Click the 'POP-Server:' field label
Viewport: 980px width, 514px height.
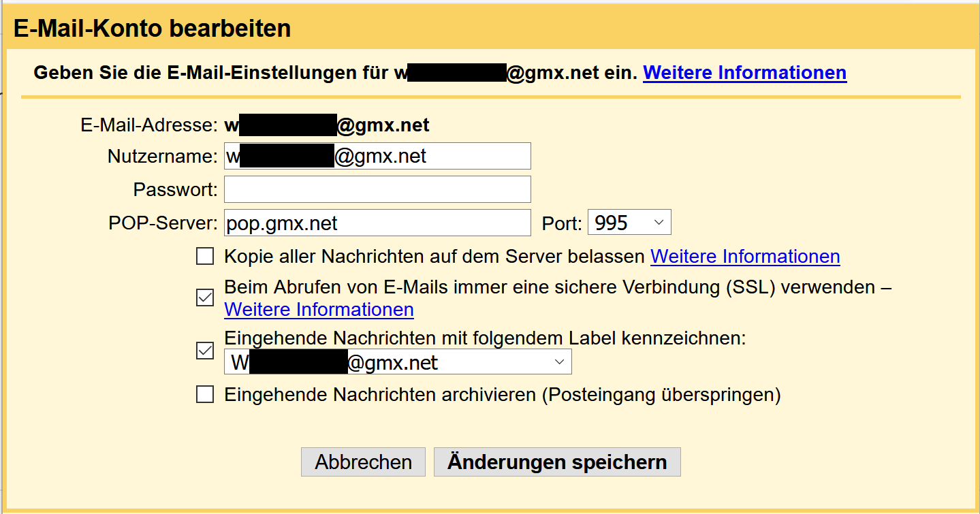(162, 223)
